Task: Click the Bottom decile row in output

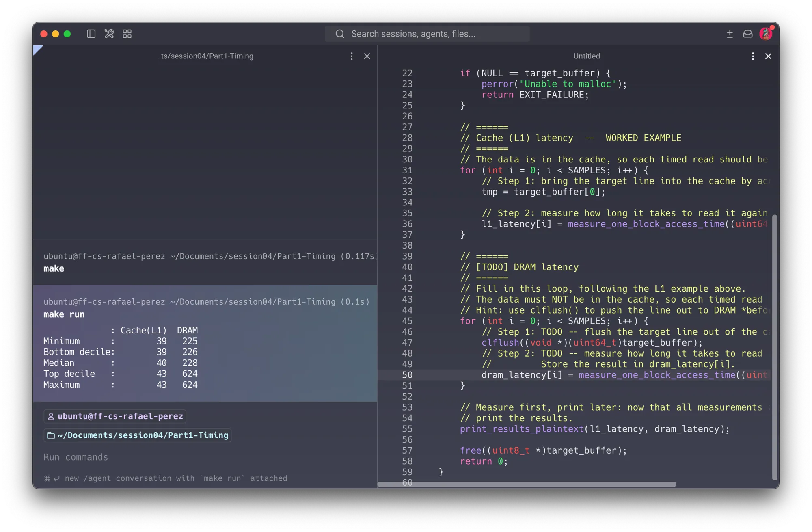Action: pyautogui.click(x=121, y=352)
